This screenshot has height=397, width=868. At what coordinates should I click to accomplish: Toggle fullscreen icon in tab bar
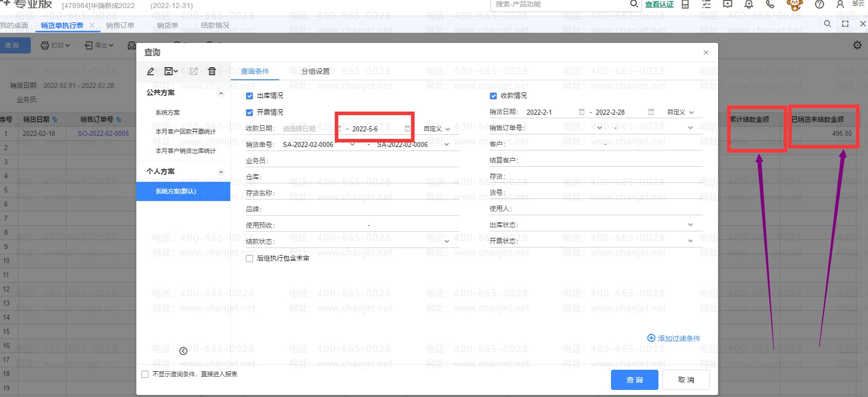(845, 24)
